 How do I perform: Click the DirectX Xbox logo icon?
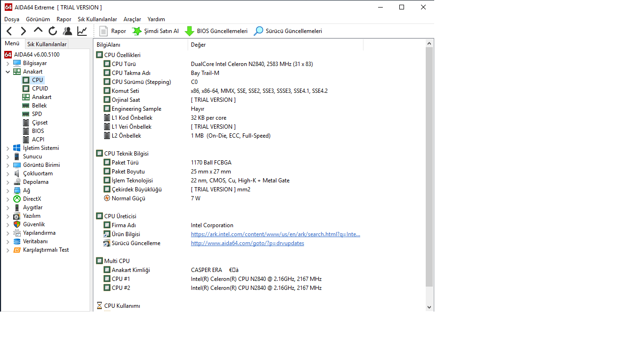pyautogui.click(x=17, y=199)
